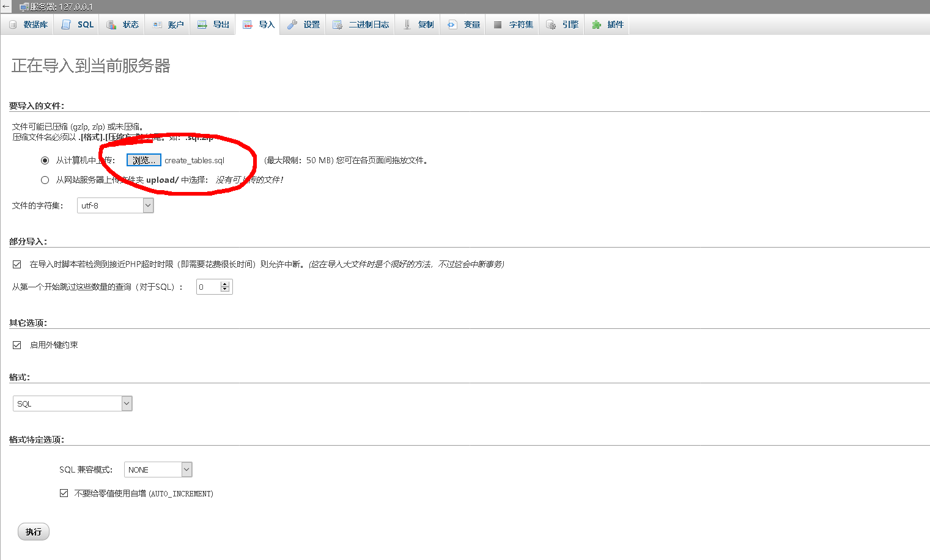
Task: Open the file charset utf-8 dropdown
Action: tap(115, 205)
